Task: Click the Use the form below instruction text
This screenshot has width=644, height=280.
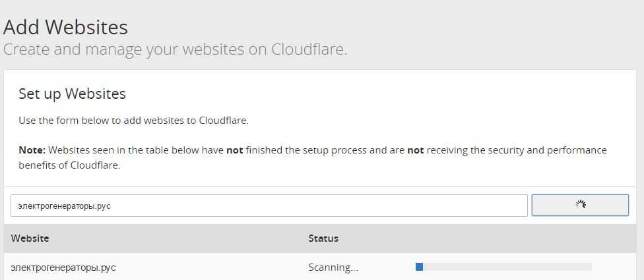Action: point(133,121)
